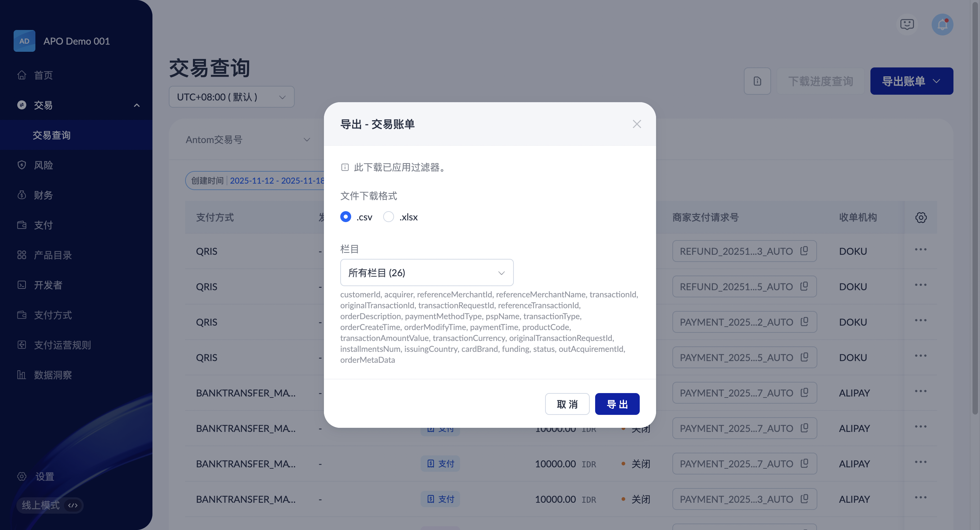980x530 pixels.
Task: Go to 数据洞察 sidebar menu
Action: pyautogui.click(x=52, y=375)
